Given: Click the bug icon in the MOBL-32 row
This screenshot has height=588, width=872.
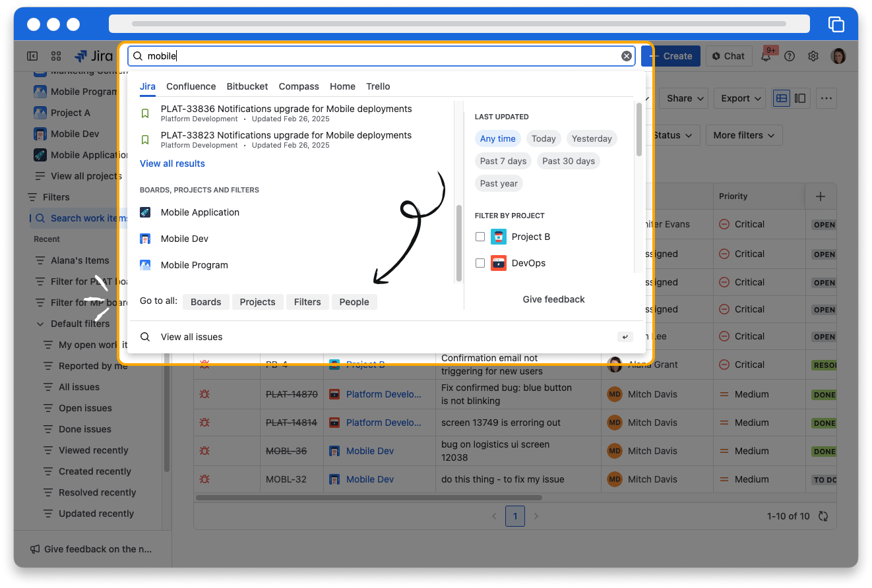Looking at the screenshot, I should pos(205,479).
